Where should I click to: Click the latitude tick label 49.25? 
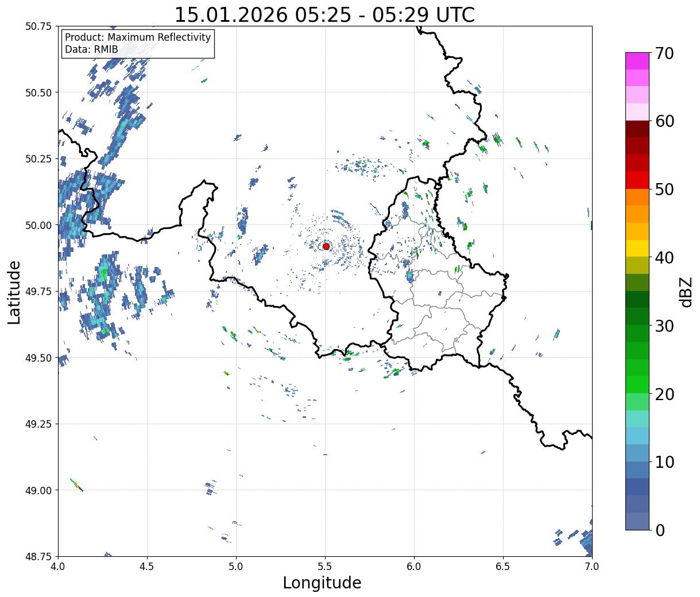[x=38, y=424]
